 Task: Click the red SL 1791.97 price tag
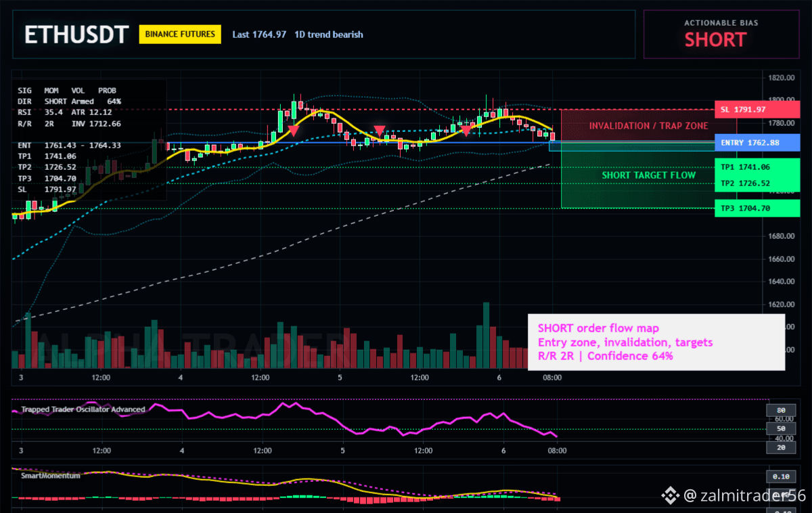pyautogui.click(x=757, y=109)
